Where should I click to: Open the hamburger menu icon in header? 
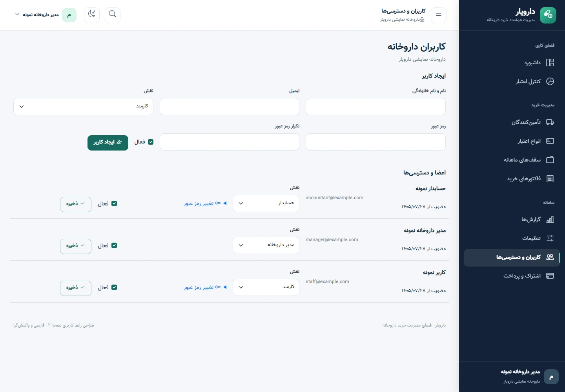pyautogui.click(x=439, y=15)
